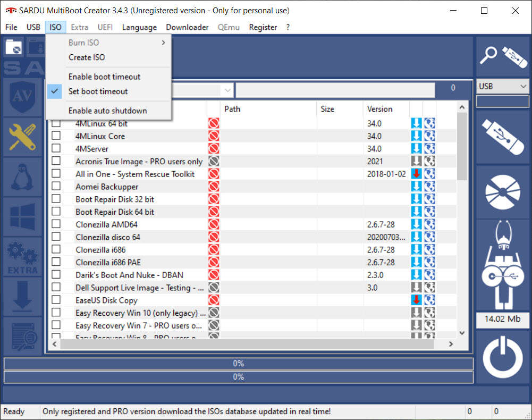Click grey download icon for Dell Support Live Image
532x420 pixels.
coord(416,288)
